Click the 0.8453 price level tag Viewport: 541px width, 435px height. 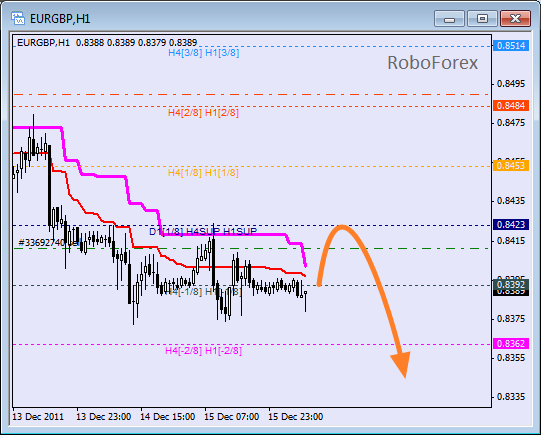click(511, 166)
